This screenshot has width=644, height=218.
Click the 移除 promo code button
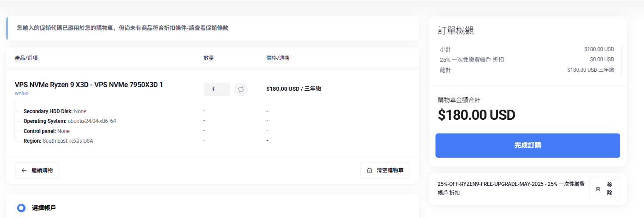click(605, 189)
